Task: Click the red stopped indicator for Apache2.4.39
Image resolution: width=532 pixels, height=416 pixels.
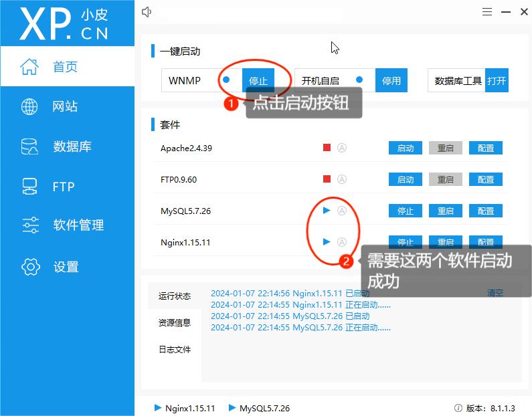Action: [327, 148]
